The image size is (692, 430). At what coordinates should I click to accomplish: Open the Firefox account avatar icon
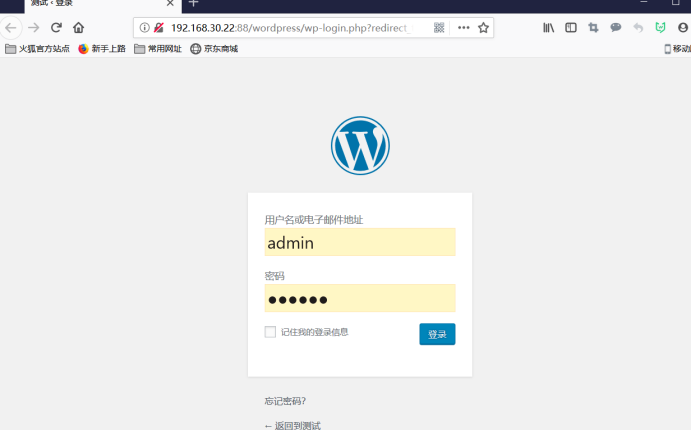(683, 28)
